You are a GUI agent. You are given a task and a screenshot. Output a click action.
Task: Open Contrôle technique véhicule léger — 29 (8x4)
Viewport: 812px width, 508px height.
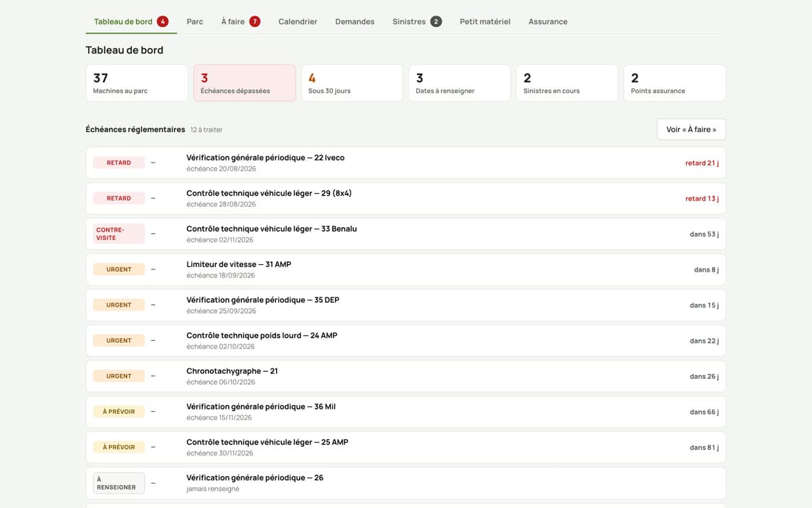point(405,198)
